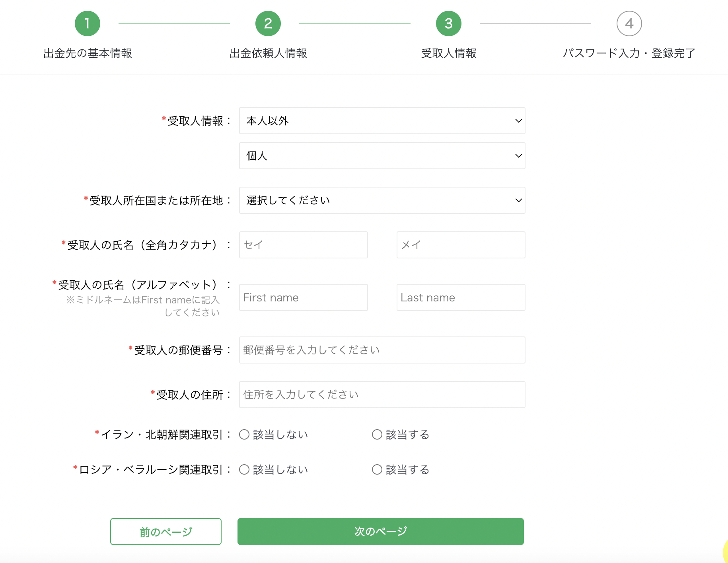This screenshot has width=728, height=563.
Task: Select 該当しない for イラン・北朝鮮関連取引
Action: 244,434
